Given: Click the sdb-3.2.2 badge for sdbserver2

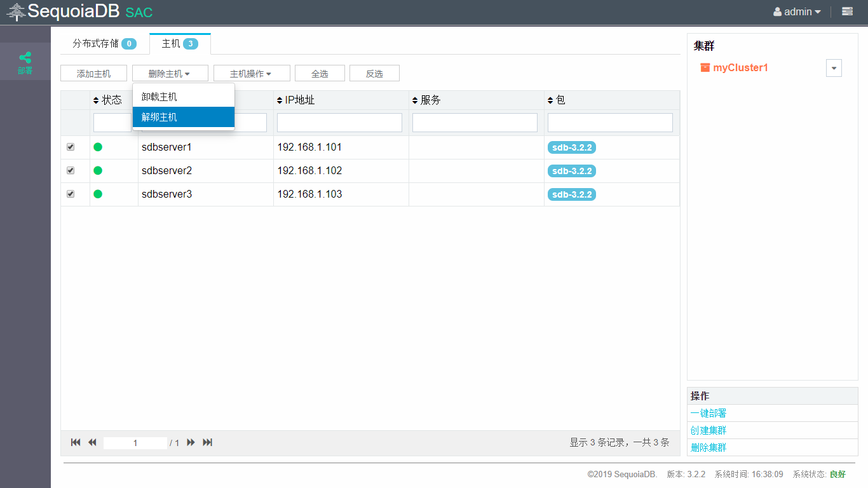Looking at the screenshot, I should [x=572, y=171].
